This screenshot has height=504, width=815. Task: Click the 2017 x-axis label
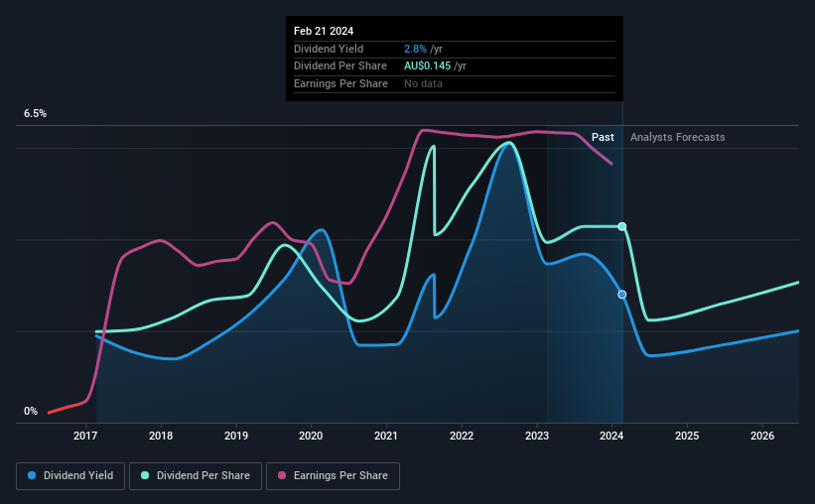click(x=85, y=436)
